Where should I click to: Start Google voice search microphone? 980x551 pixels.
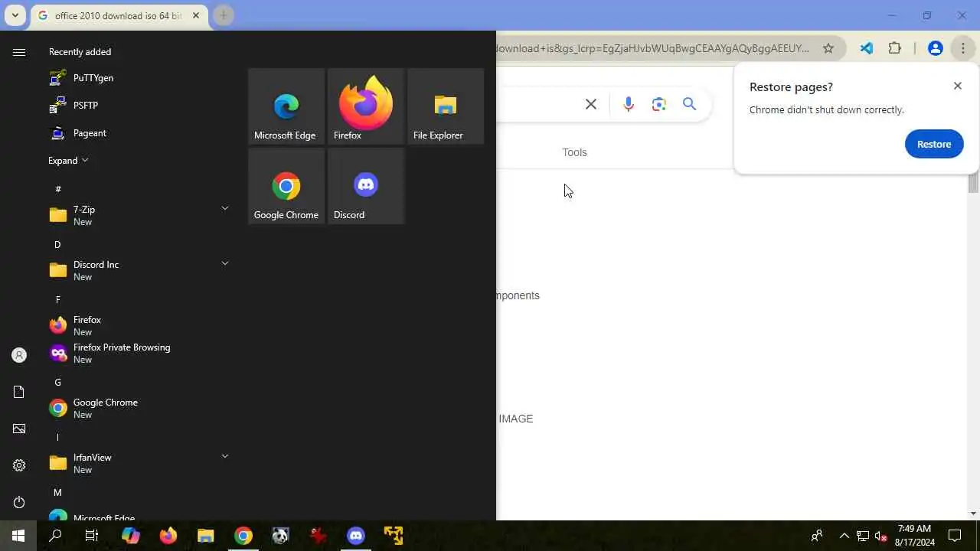point(629,104)
